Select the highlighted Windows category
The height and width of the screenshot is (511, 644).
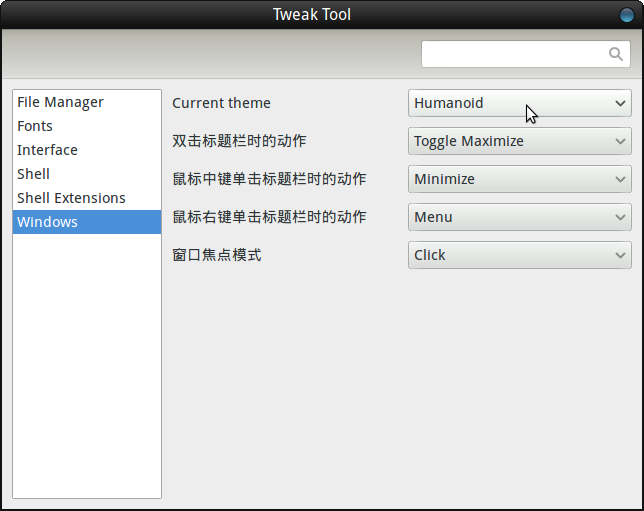[x=87, y=222]
